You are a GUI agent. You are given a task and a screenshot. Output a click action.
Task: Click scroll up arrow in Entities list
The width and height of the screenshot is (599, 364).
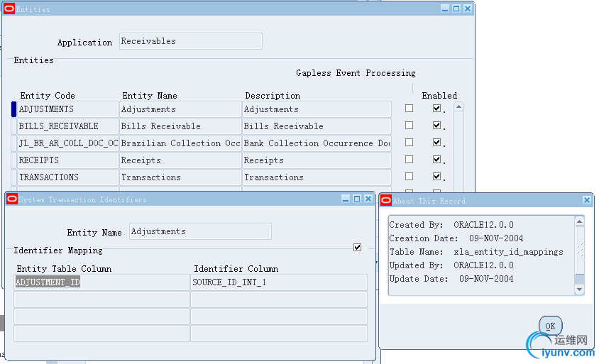pos(458,107)
